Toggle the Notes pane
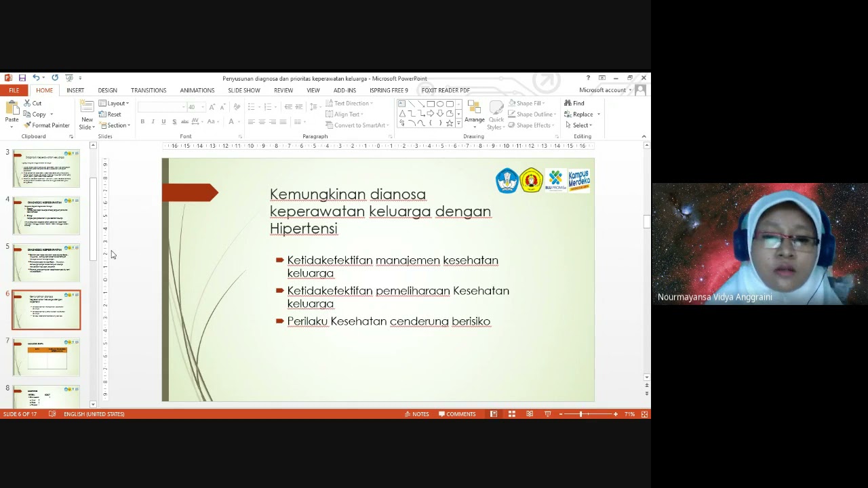 click(x=417, y=414)
